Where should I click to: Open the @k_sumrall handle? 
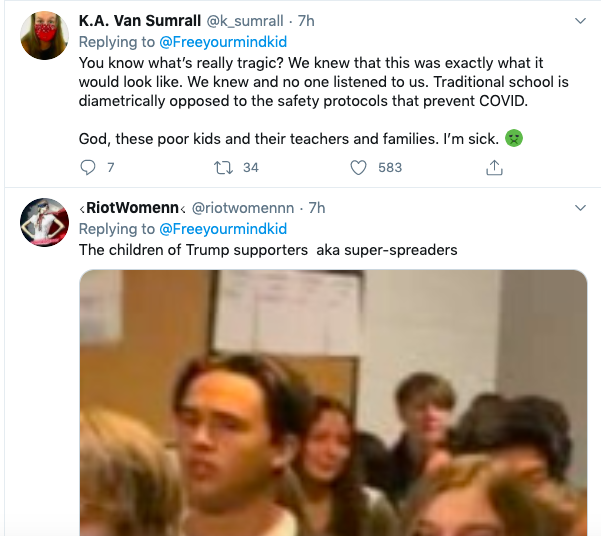(245, 21)
